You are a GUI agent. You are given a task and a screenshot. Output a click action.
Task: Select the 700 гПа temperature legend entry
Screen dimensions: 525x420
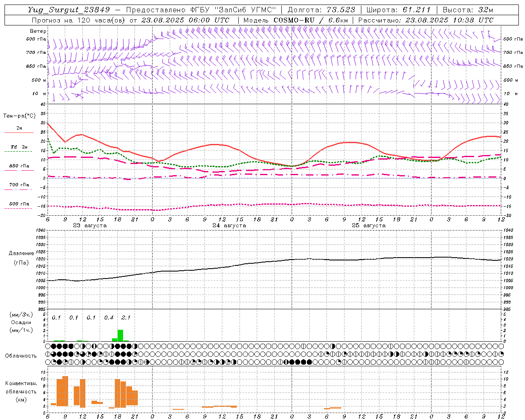point(19,185)
